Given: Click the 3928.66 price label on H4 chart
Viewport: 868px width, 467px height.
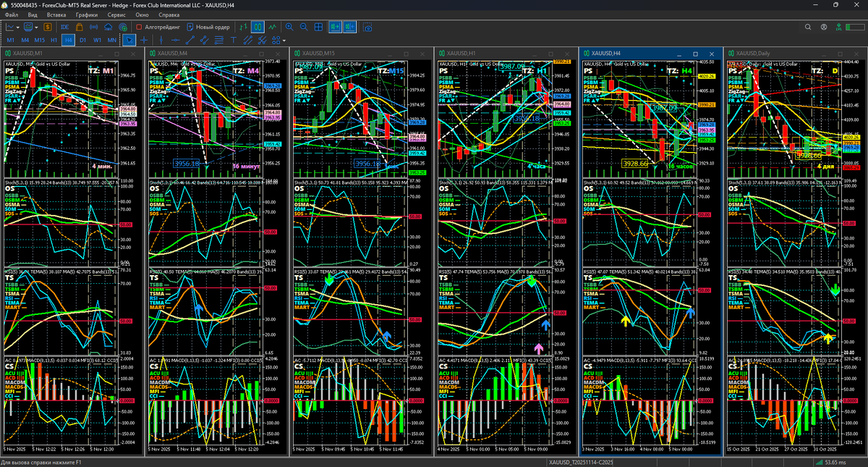Looking at the screenshot, I should [634, 164].
